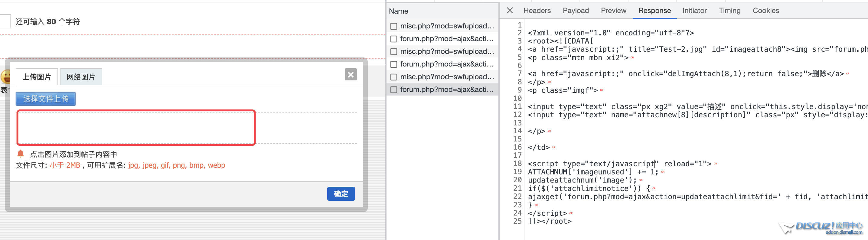The image size is (868, 240).
Task: Select the Response tab
Action: (654, 11)
